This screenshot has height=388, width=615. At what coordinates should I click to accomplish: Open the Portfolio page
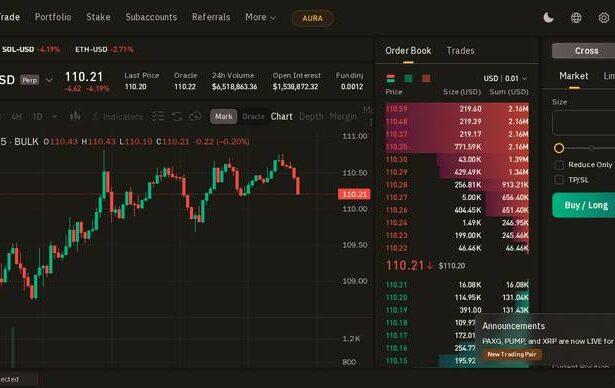tap(53, 17)
